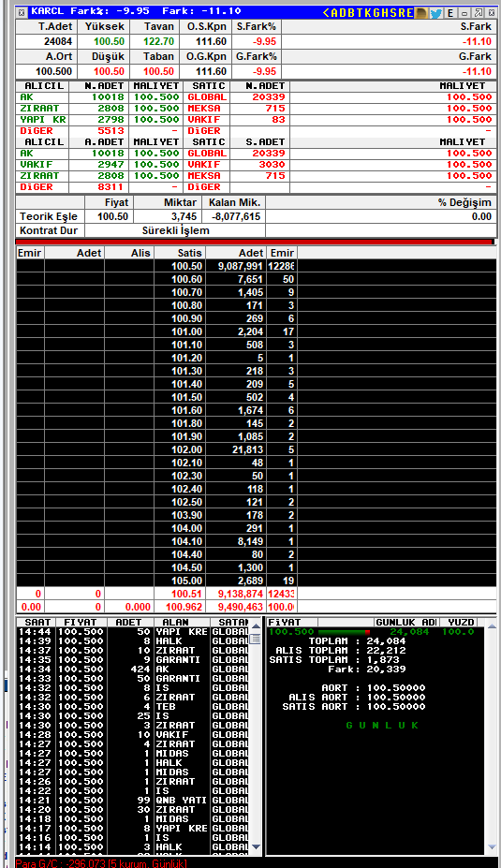
Task: Click the green GUNLUK label
Action: click(382, 725)
